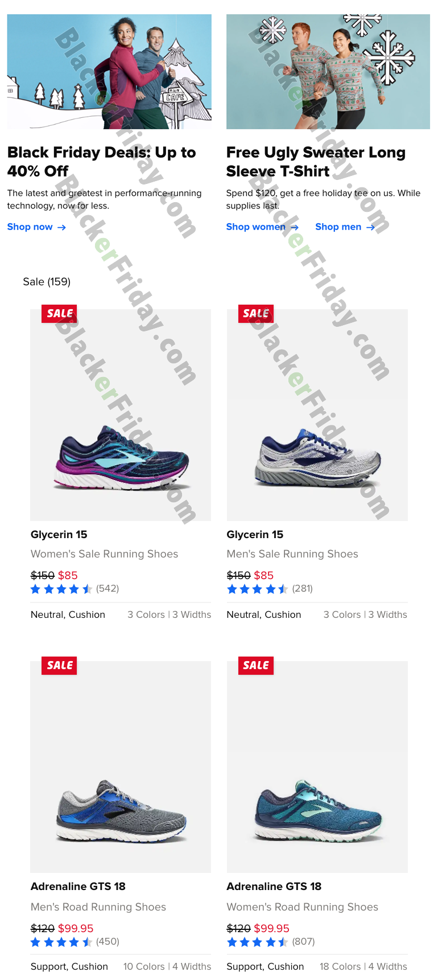View the teal Women's Adrenaline GTS 18 image
Image resolution: width=438 pixels, height=980 pixels.
pos(317,767)
